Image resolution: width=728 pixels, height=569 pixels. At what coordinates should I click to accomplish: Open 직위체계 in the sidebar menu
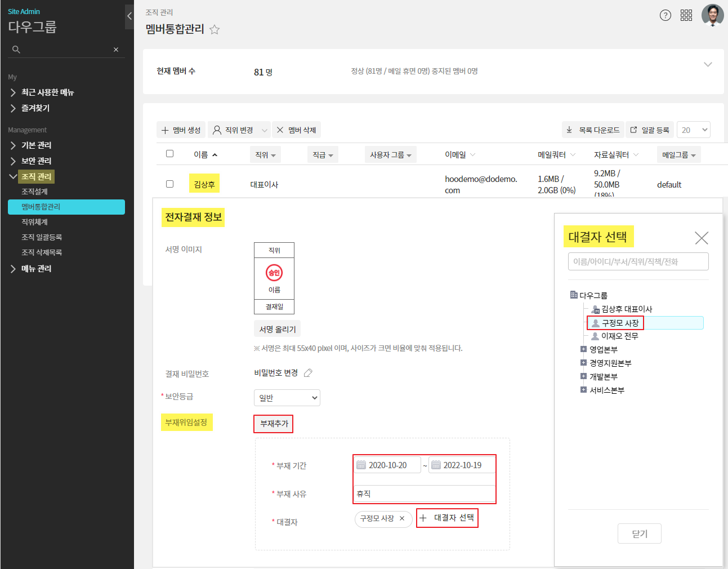(35, 222)
